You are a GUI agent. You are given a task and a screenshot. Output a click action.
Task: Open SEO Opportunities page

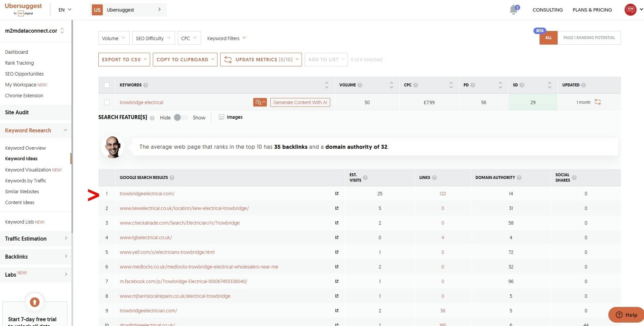pyautogui.click(x=24, y=74)
